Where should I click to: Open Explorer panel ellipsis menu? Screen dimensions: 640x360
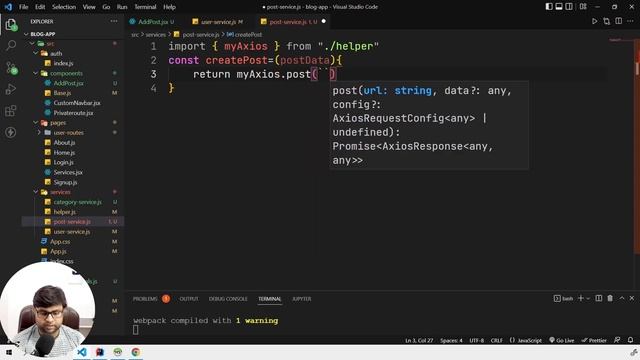coord(114,21)
